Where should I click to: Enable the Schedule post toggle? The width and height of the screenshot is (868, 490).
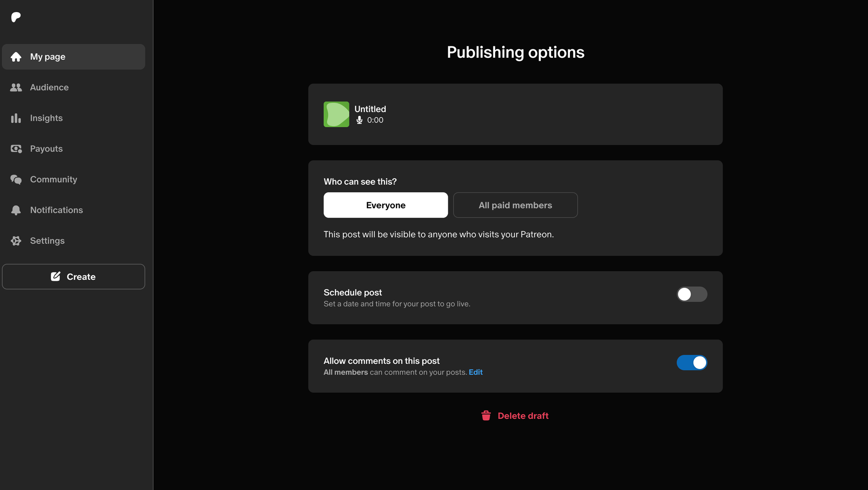coord(692,294)
